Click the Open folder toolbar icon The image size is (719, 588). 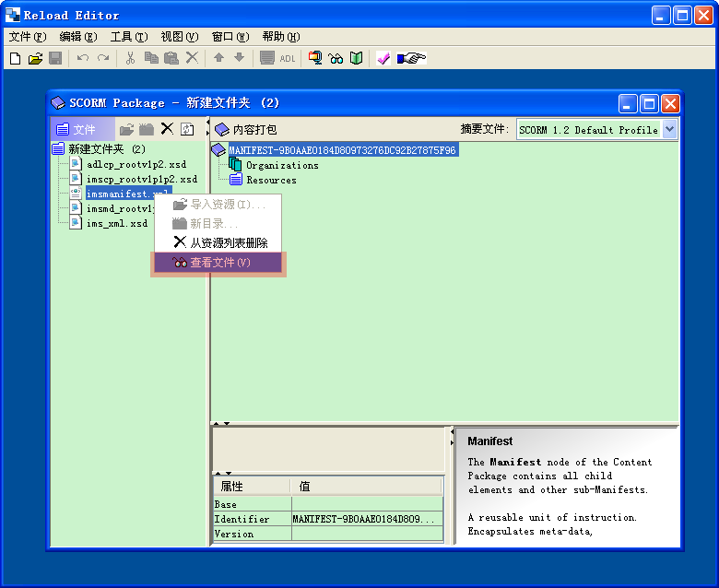click(x=35, y=58)
